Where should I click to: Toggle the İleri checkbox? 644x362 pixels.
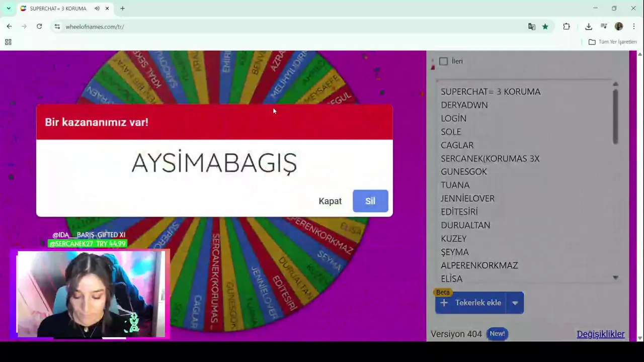click(x=443, y=61)
